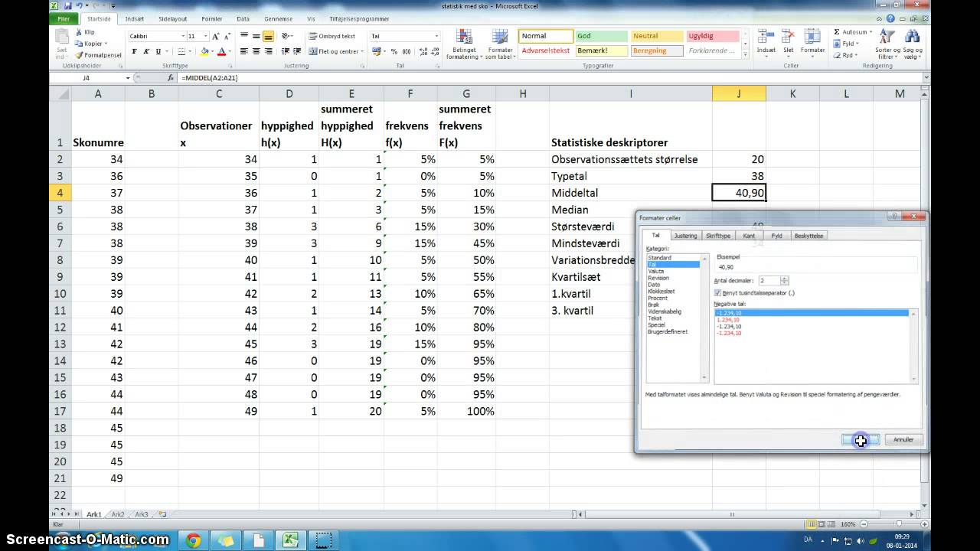Increase Antal decimaler with spinner
Viewport: 980px width, 551px height.
pyautogui.click(x=785, y=279)
